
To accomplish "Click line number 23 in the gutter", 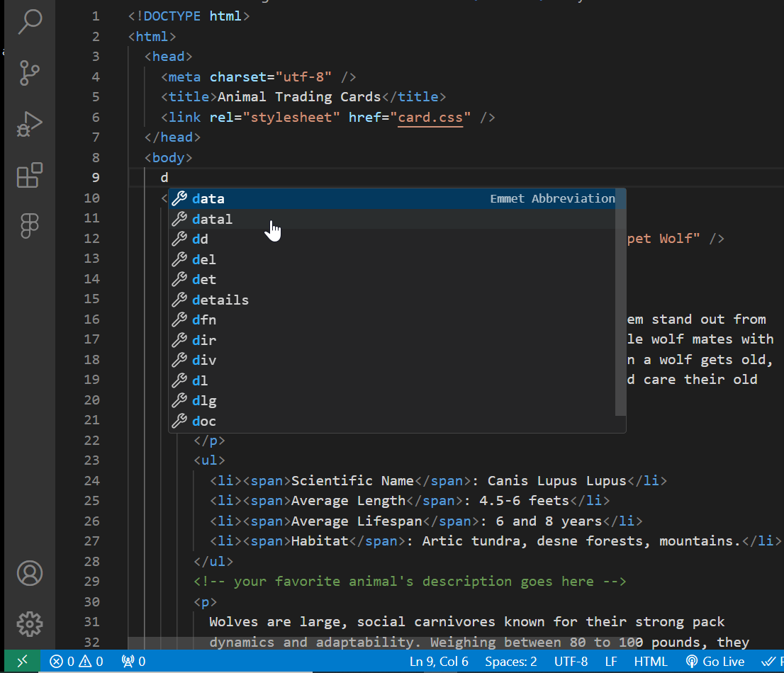I will (92, 460).
